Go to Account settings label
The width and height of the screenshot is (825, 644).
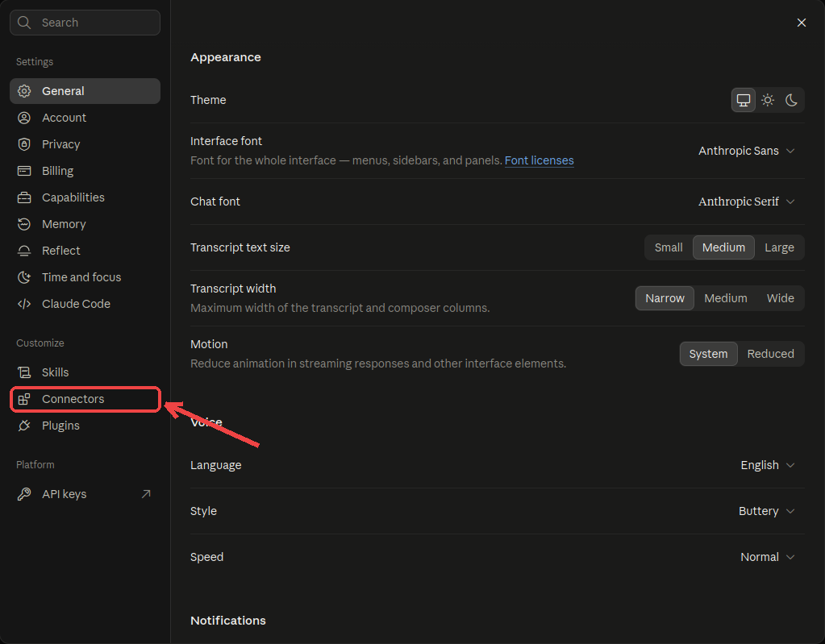65,118
